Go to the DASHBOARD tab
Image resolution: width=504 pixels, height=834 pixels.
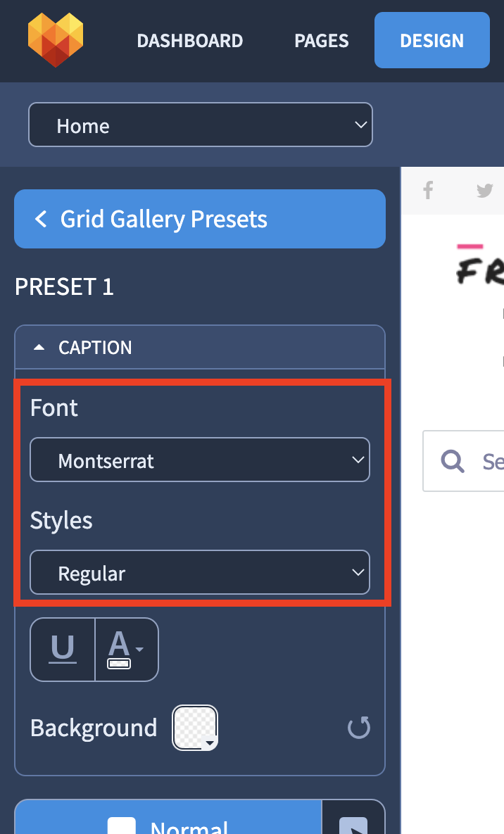190,40
